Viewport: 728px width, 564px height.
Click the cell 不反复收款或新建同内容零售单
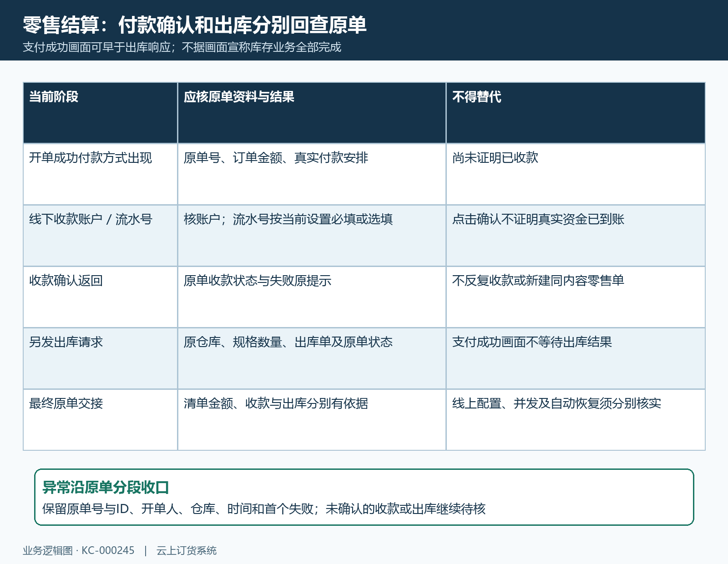point(576,297)
